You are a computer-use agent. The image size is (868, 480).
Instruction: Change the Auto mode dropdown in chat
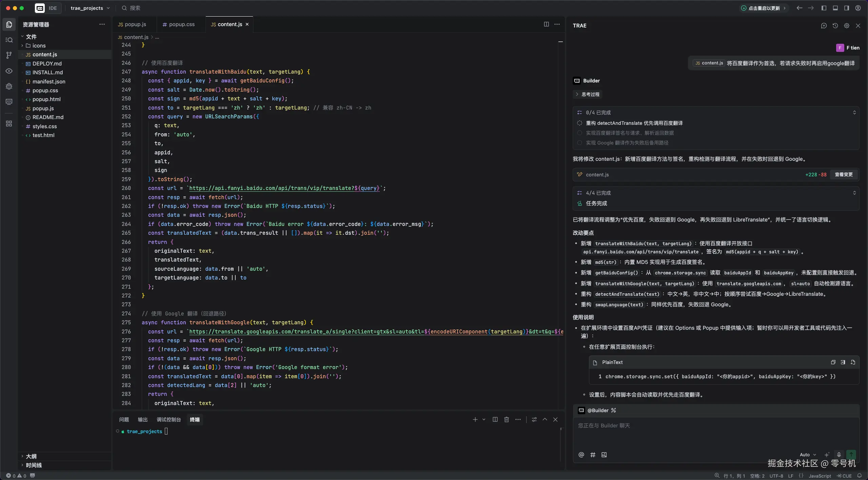tap(807, 455)
